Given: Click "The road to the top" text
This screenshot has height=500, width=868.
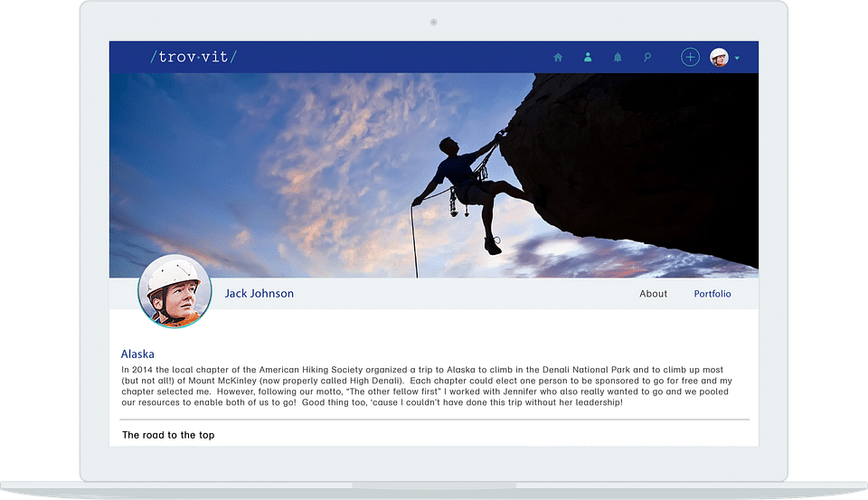Looking at the screenshot, I should point(168,435).
